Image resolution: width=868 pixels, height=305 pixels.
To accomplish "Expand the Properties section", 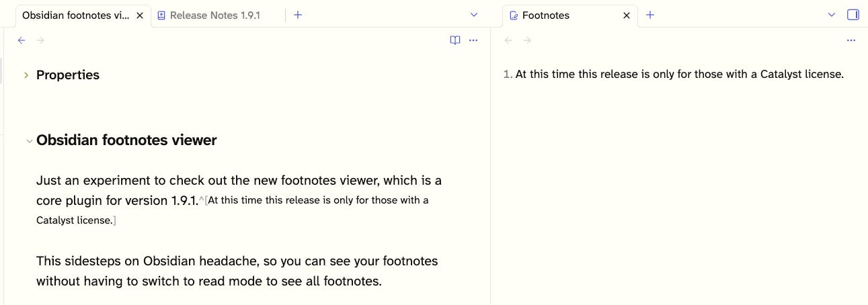I will 26,75.
